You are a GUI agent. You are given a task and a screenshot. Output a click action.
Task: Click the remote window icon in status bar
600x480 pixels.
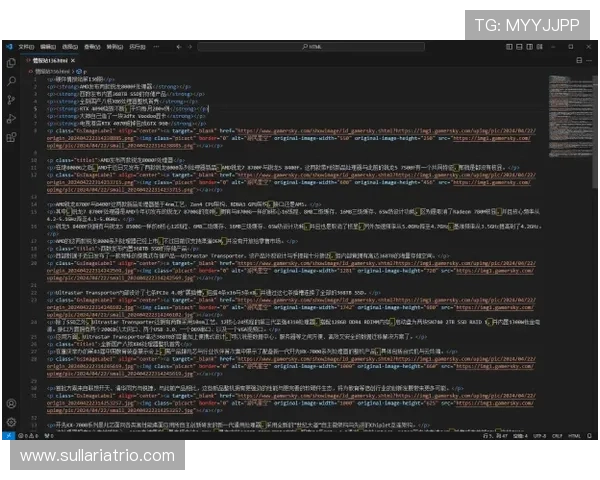coord(6,436)
